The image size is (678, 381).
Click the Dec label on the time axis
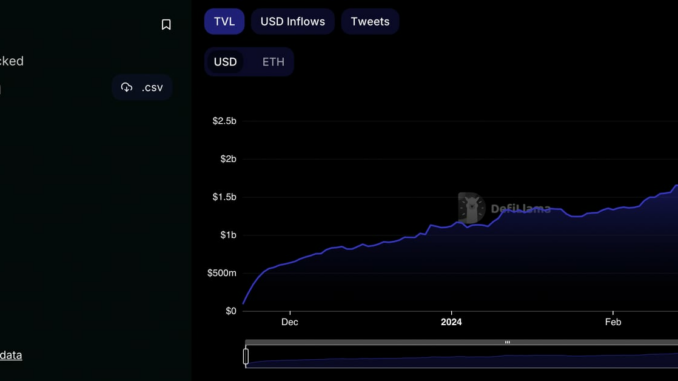click(x=290, y=322)
